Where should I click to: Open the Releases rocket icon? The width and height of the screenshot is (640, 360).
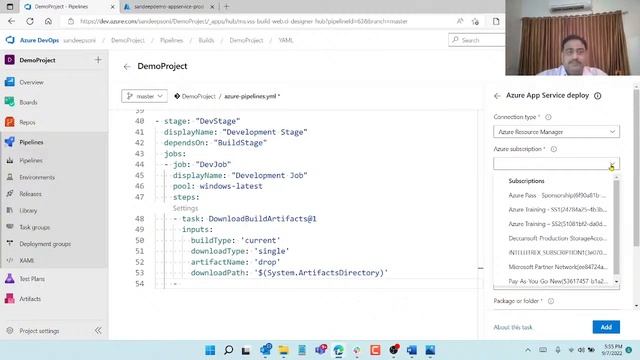[10, 193]
